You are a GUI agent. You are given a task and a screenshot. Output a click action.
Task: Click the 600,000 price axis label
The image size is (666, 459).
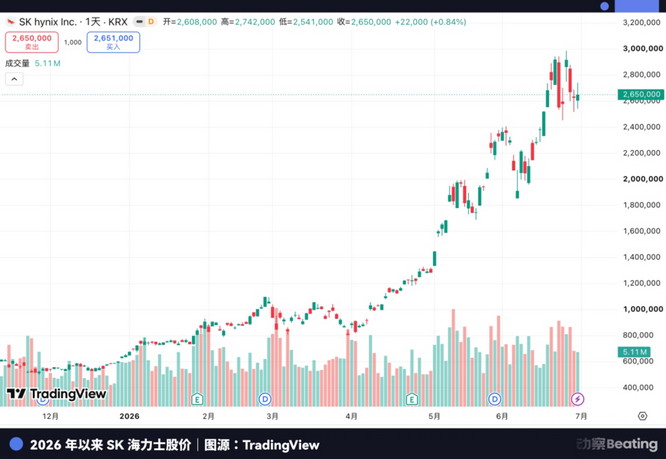pos(638,361)
